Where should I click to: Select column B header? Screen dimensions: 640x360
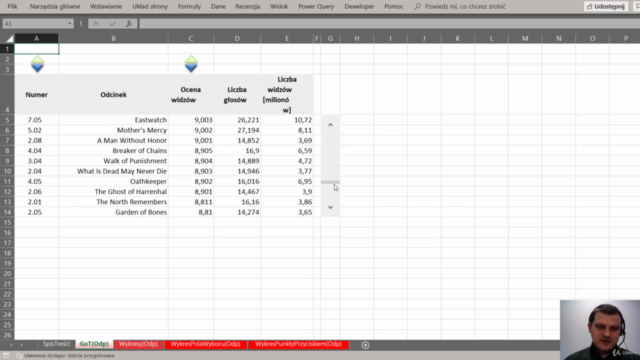[113, 38]
